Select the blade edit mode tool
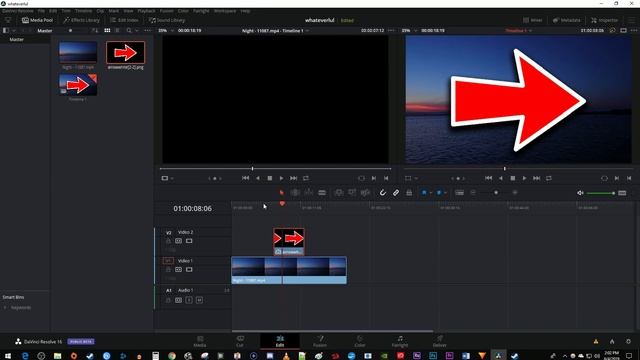Image resolution: width=640 pixels, height=360 pixels. point(322,193)
